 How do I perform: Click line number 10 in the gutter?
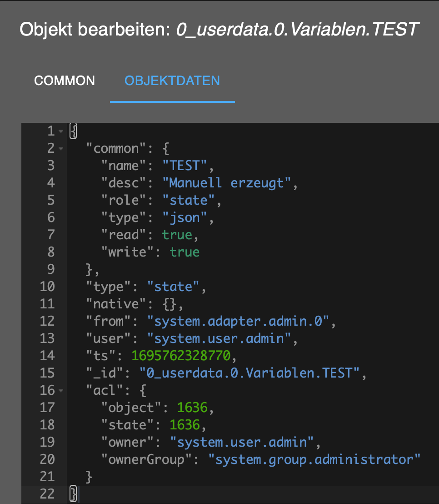[47, 287]
